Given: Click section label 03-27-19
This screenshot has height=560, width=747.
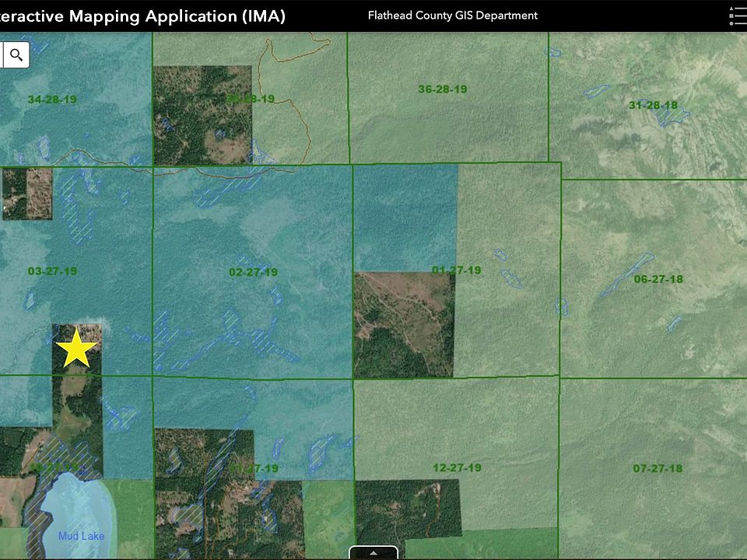Looking at the screenshot, I should (x=51, y=271).
